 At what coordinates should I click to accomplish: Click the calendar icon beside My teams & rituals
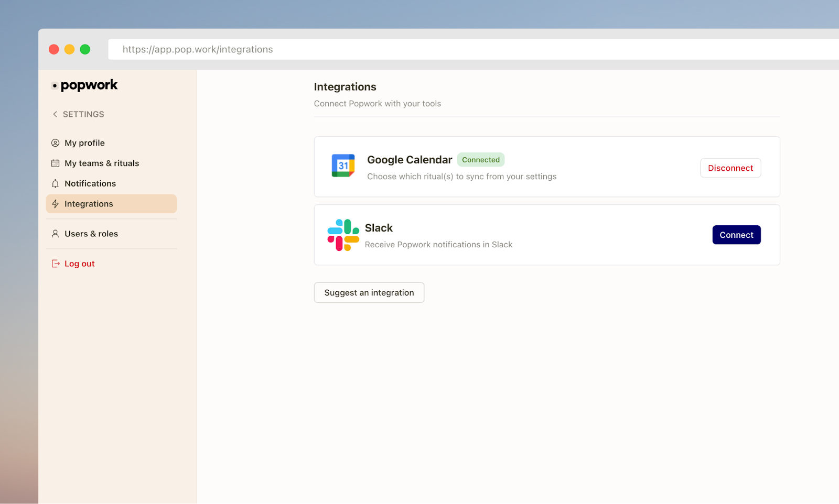point(55,163)
